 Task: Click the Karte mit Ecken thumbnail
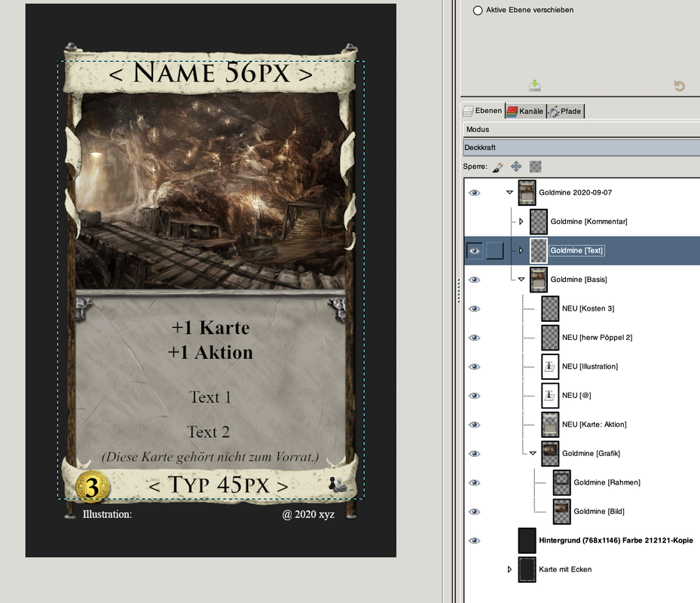click(x=527, y=570)
